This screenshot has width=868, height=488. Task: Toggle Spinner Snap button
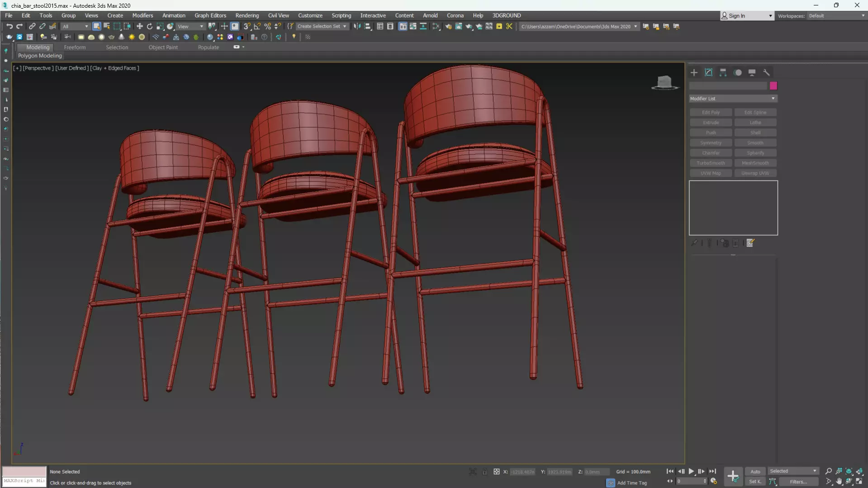(x=278, y=26)
